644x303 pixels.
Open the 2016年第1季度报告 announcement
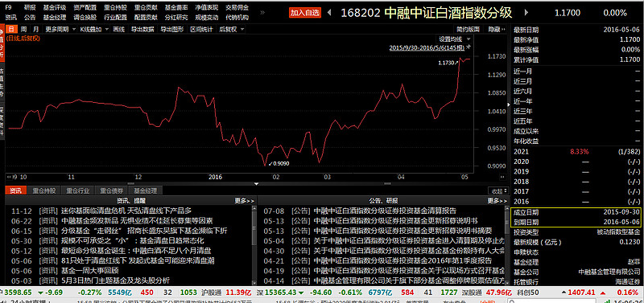(403, 260)
